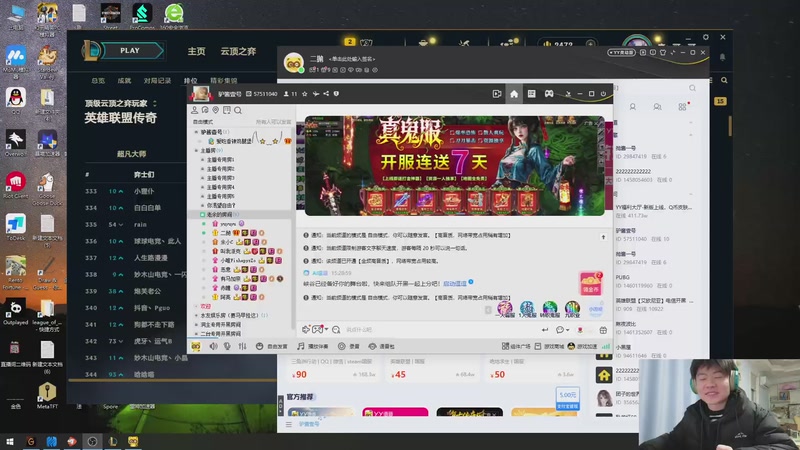This screenshot has width=800, height=450.
Task: Open 成就 sub-tab in League profile
Action: 124,81
